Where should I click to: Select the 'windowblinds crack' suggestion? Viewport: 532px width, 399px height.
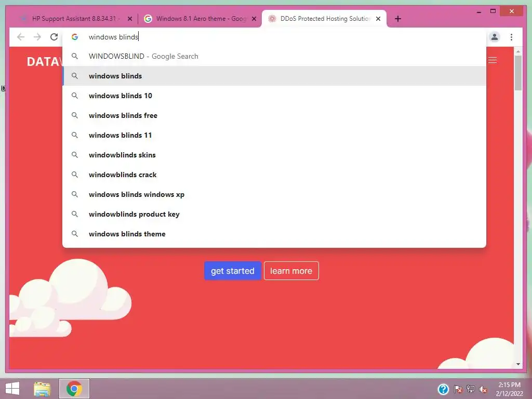274,175
